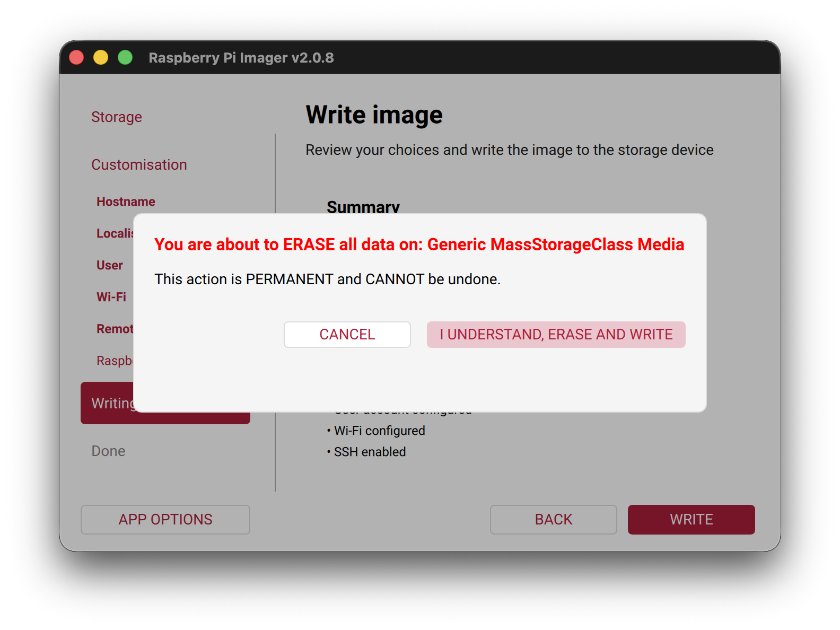Click the 'Write image' heading
The image size is (840, 630).
374,115
